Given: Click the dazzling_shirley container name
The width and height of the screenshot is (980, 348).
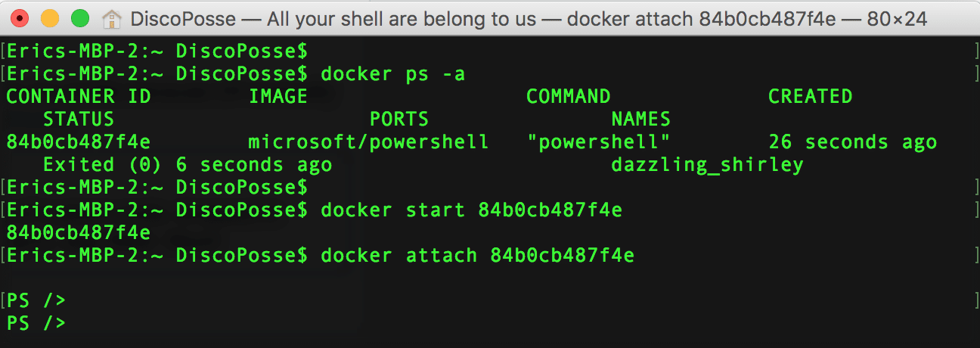Looking at the screenshot, I should click(x=707, y=165).
